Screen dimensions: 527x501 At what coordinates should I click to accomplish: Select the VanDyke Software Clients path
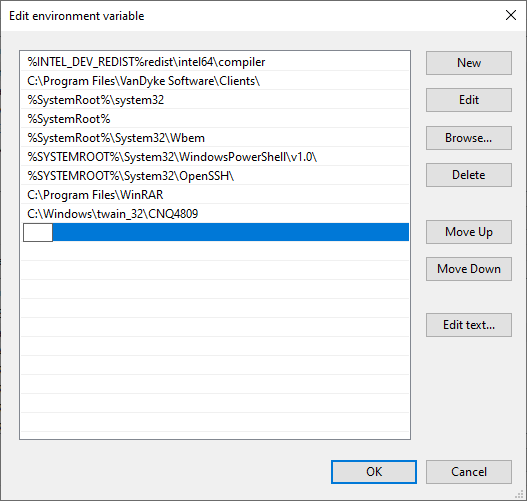pos(215,81)
